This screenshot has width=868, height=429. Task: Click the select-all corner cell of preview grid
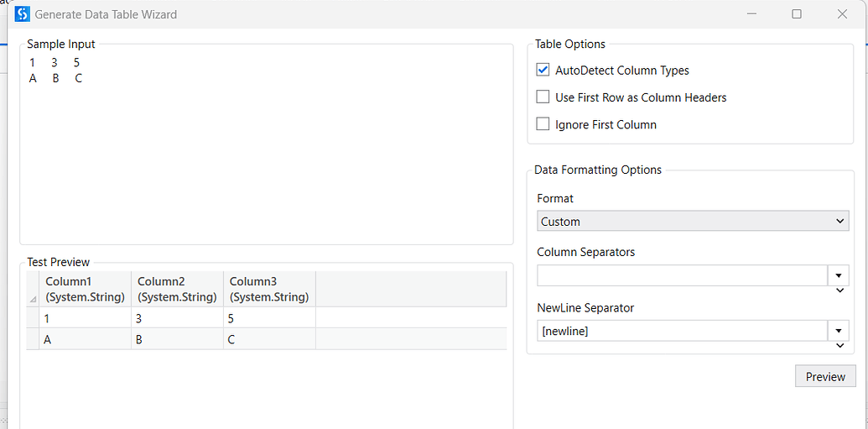click(x=33, y=289)
